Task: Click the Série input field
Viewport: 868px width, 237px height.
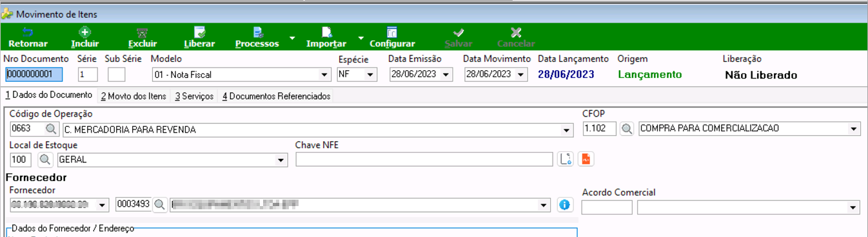Action: tap(88, 74)
